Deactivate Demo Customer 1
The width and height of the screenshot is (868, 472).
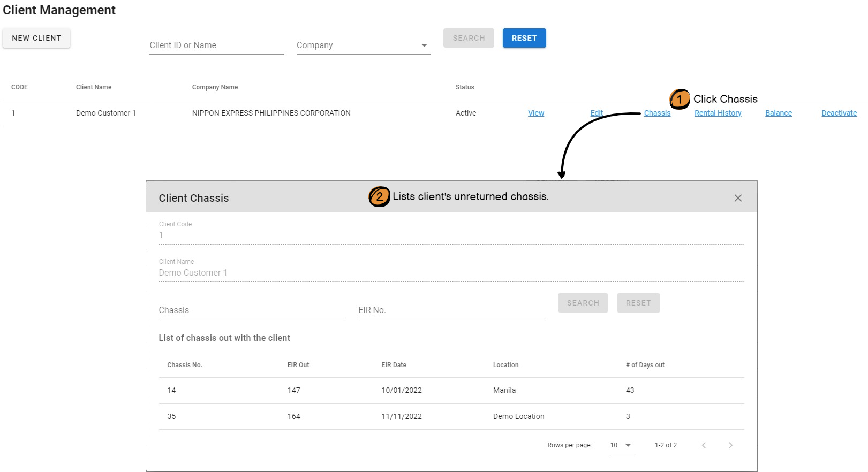(x=839, y=113)
